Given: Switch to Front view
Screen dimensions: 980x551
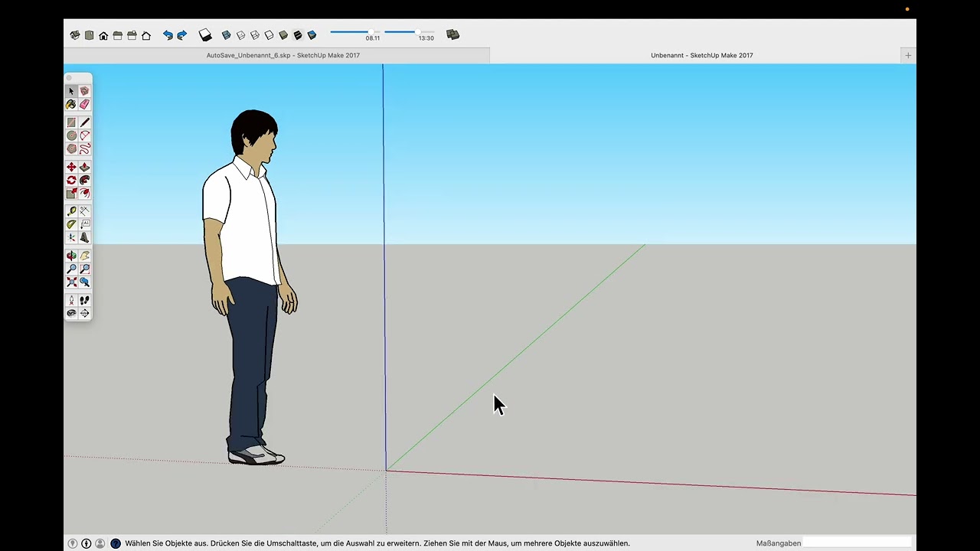Looking at the screenshot, I should click(103, 35).
